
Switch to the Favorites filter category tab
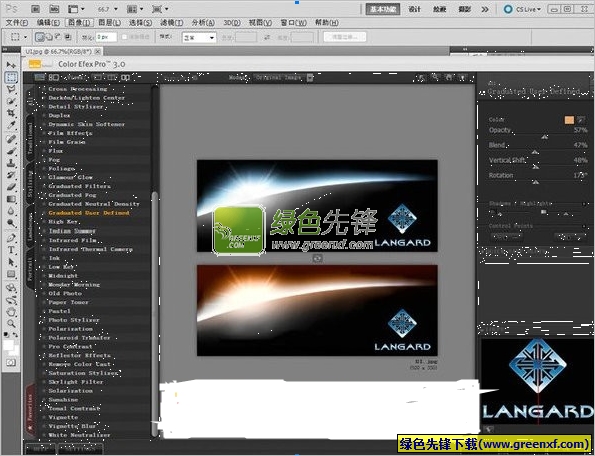30,410
